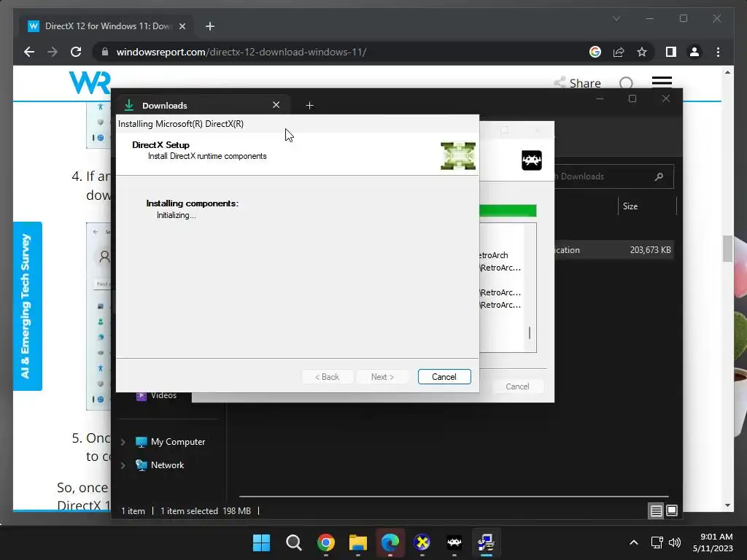Open network status in system tray

[x=657, y=542]
